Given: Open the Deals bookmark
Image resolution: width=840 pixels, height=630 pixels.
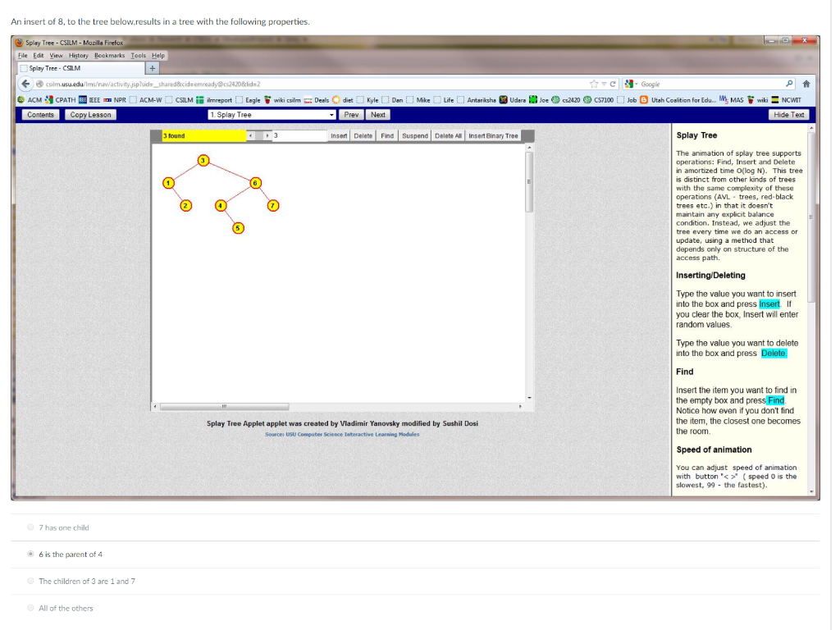Looking at the screenshot, I should click(316, 99).
